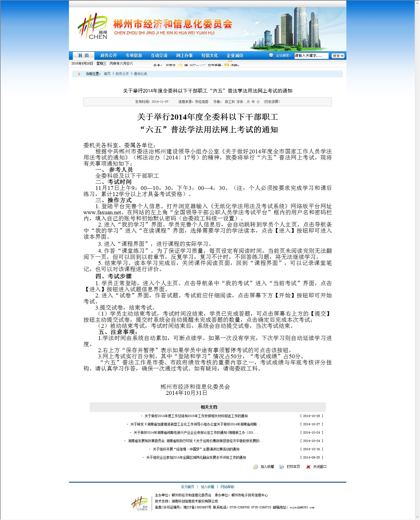Set font size to 中
The width and height of the screenshot is (420, 520).
click(253, 102)
